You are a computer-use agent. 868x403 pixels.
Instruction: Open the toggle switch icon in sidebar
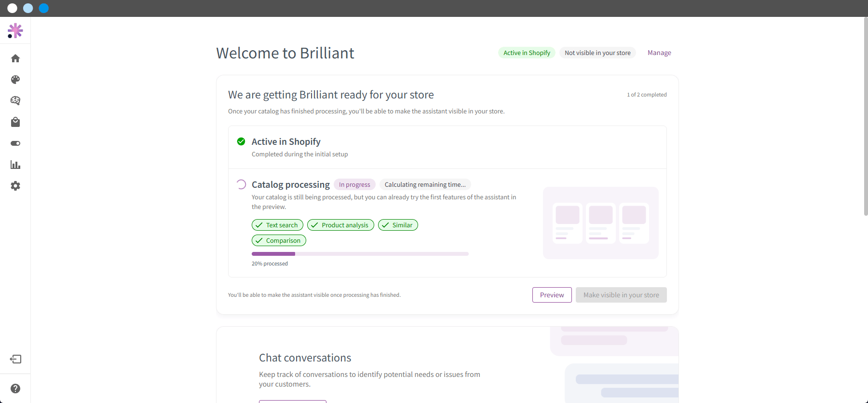coord(15,143)
